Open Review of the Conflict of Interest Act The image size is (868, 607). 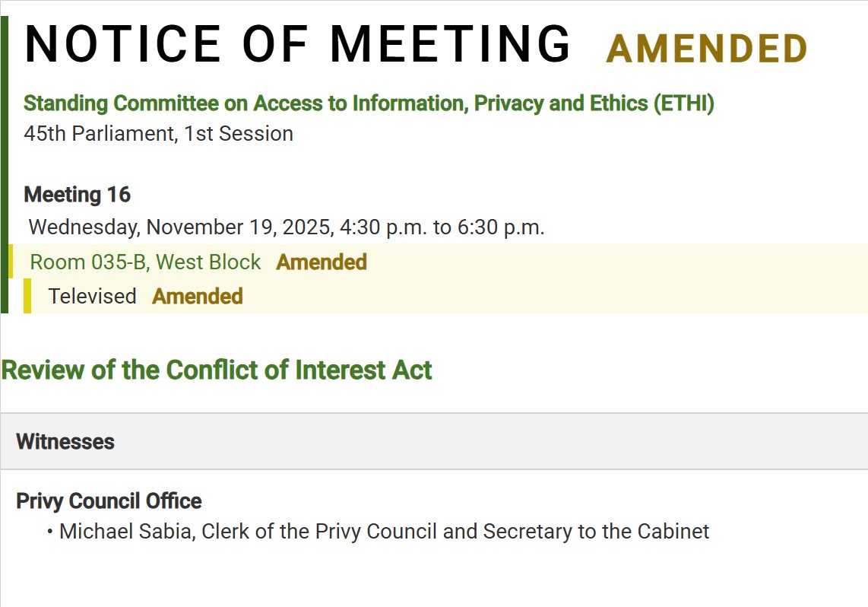pos(217,370)
